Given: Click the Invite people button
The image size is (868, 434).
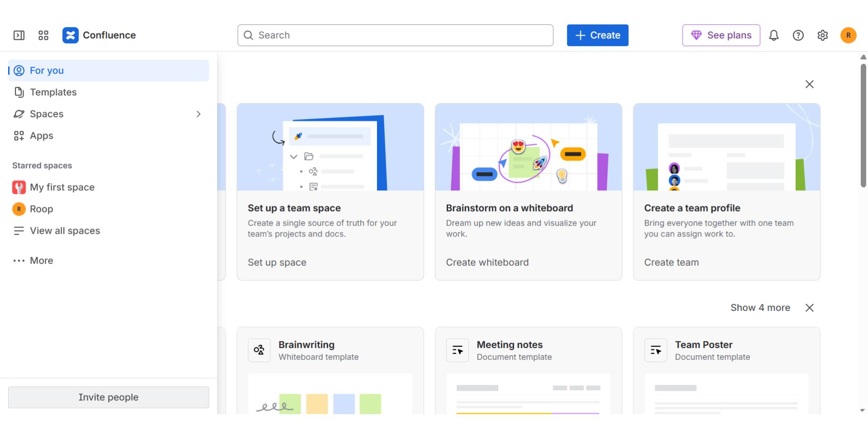Looking at the screenshot, I should pyautogui.click(x=108, y=397).
